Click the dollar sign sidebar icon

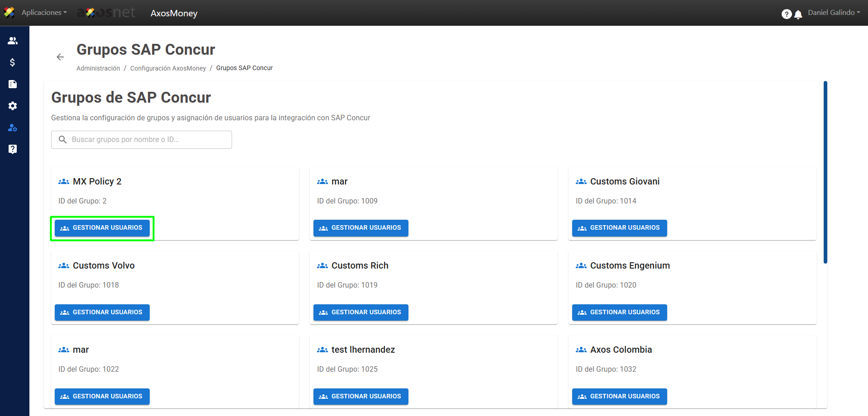(x=13, y=62)
